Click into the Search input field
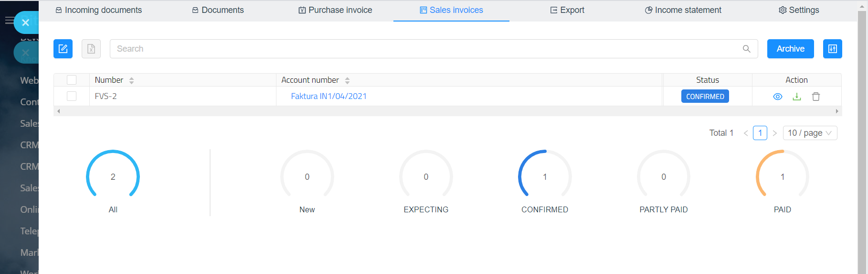The width and height of the screenshot is (868, 274). coord(425,49)
